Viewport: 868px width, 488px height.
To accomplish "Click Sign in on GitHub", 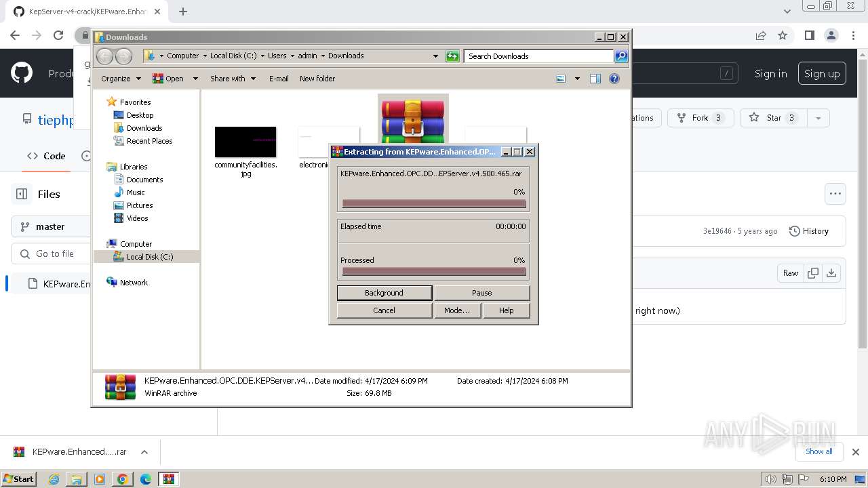I will (x=770, y=74).
